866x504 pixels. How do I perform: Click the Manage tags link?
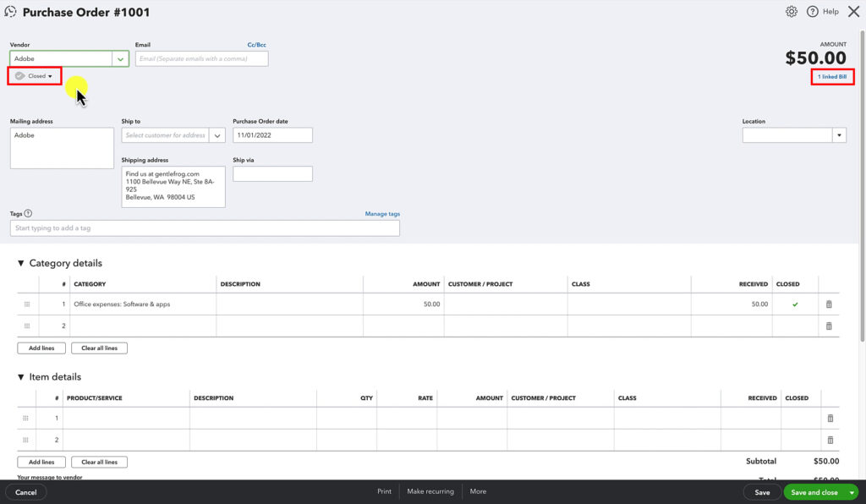pyautogui.click(x=382, y=213)
